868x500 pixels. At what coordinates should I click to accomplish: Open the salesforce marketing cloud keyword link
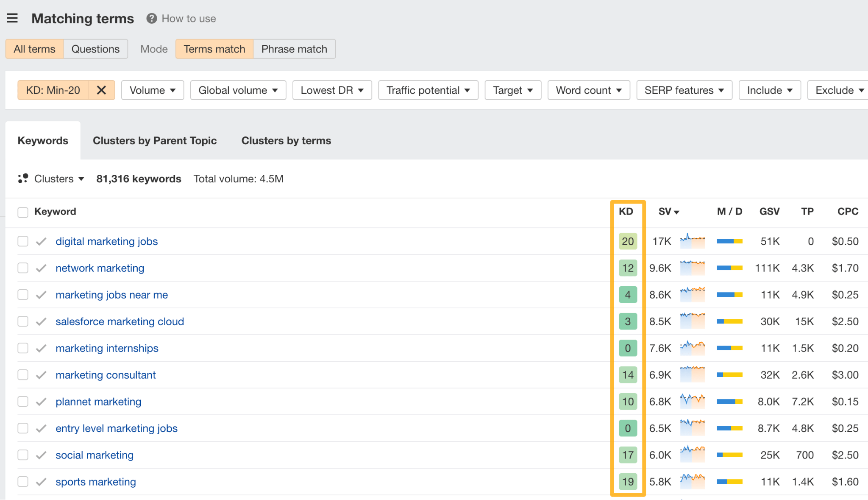[120, 321]
